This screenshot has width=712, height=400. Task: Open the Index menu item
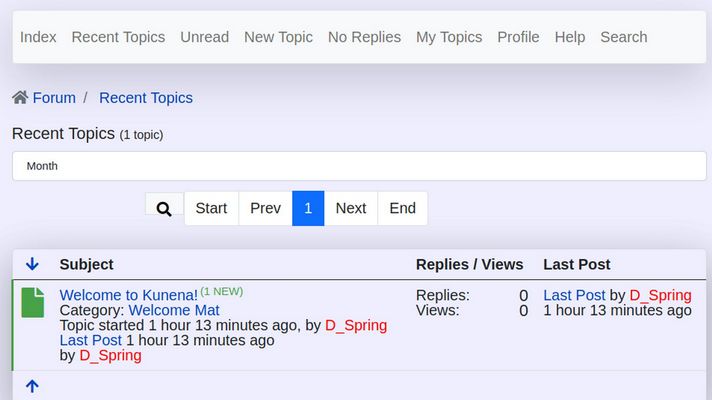point(38,37)
